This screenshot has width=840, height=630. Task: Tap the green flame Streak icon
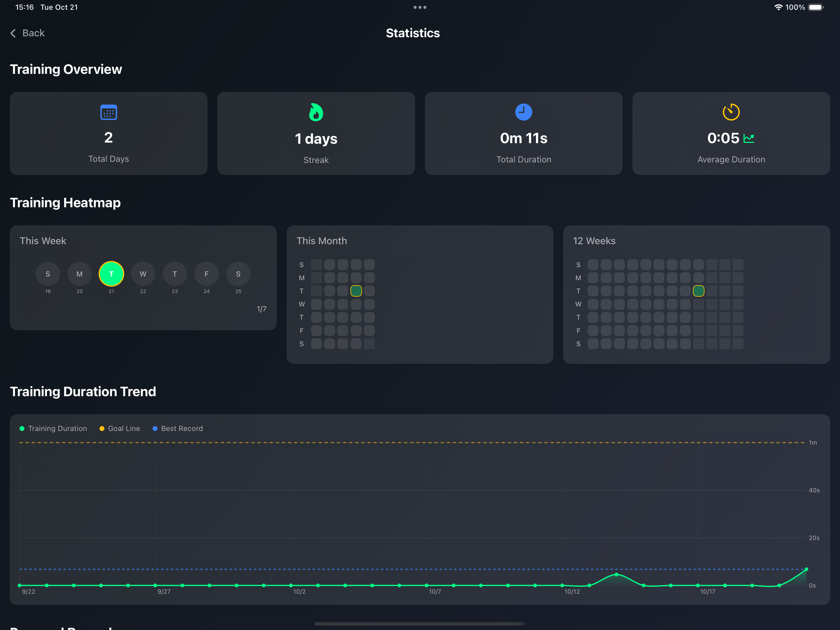pos(316,112)
